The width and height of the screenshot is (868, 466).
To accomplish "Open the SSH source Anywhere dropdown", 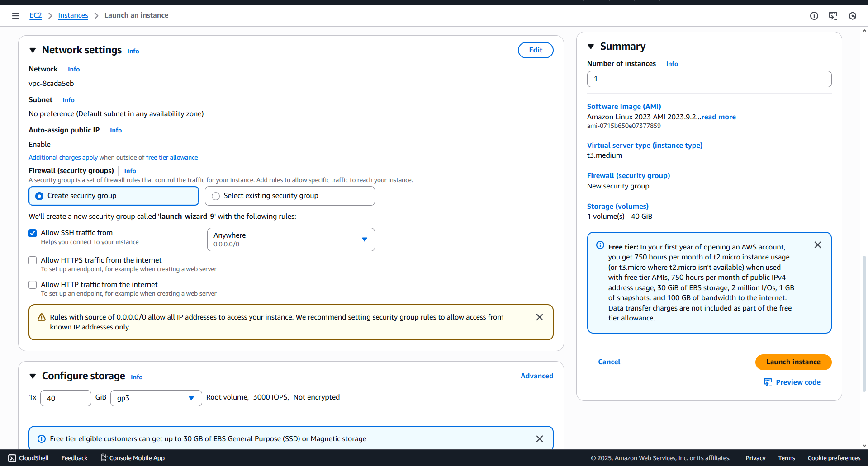I will click(x=364, y=240).
